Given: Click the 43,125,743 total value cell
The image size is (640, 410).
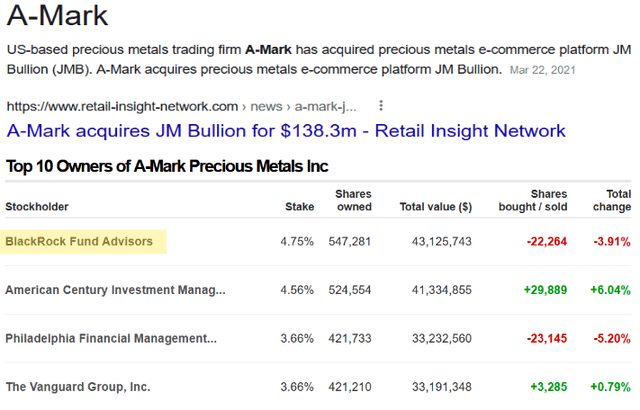Looking at the screenshot, I should pos(442,242).
